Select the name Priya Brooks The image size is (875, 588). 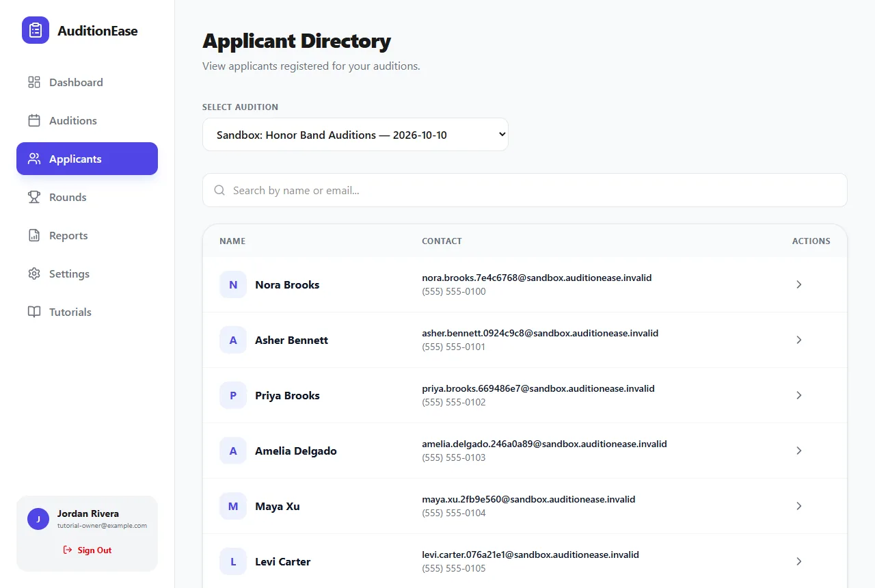point(287,395)
